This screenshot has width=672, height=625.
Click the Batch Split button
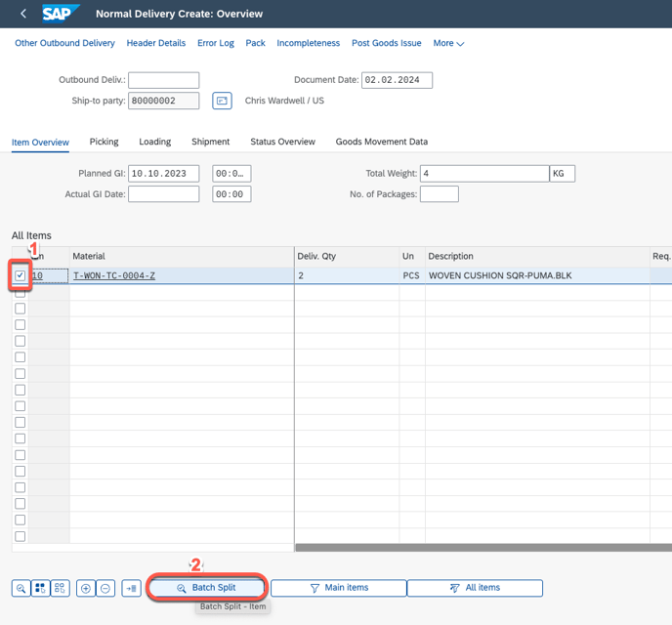206,588
